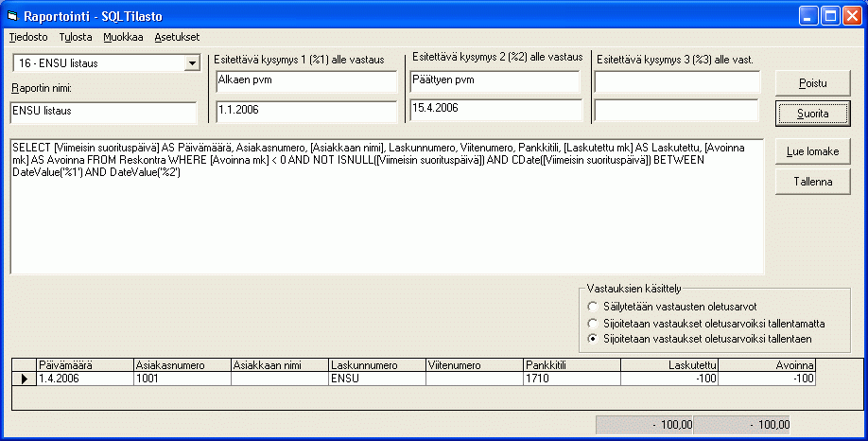This screenshot has width=868, height=441.
Task: Click the Avoinna column header
Action: 767,364
